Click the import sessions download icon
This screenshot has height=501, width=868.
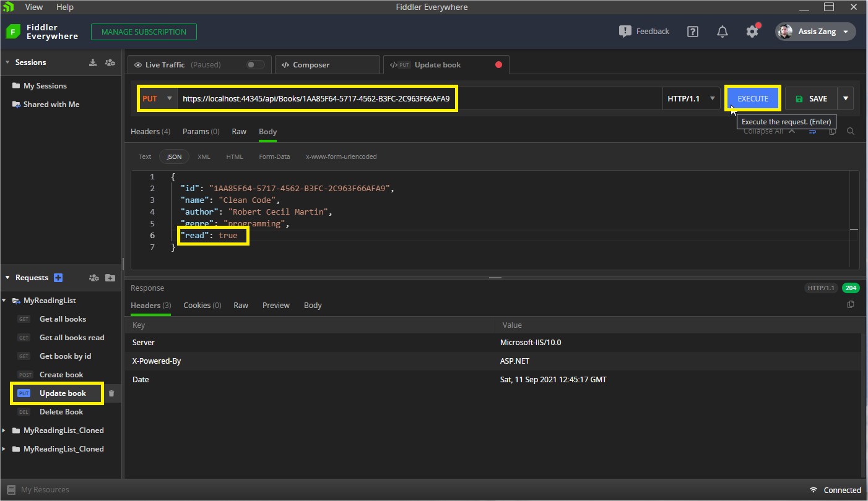pyautogui.click(x=93, y=62)
